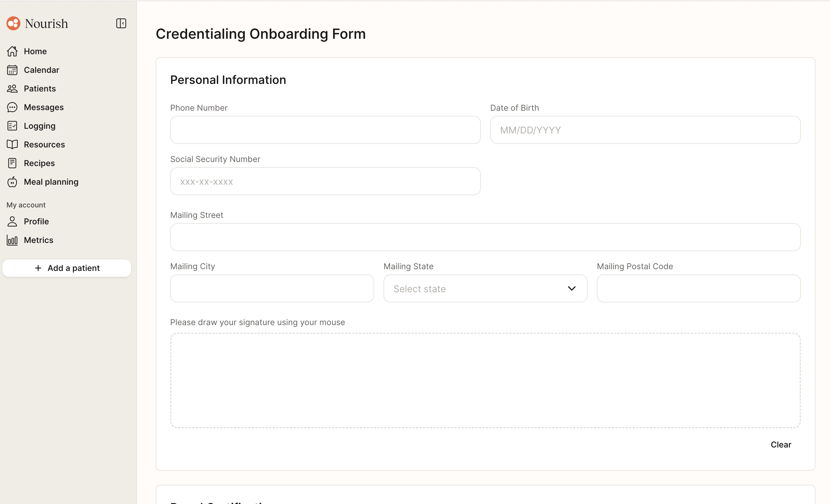This screenshot has width=830, height=504.
Task: Click the Home house icon
Action: [x=13, y=51]
